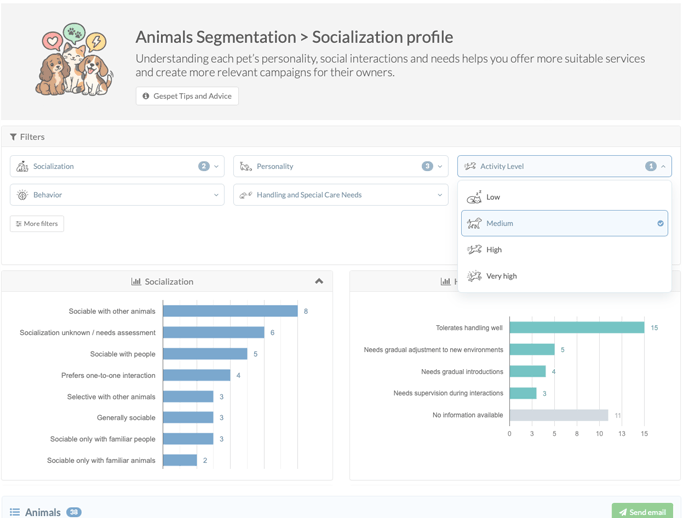
Task: Click the Socialization dropdown chevron arrow
Action: click(216, 166)
